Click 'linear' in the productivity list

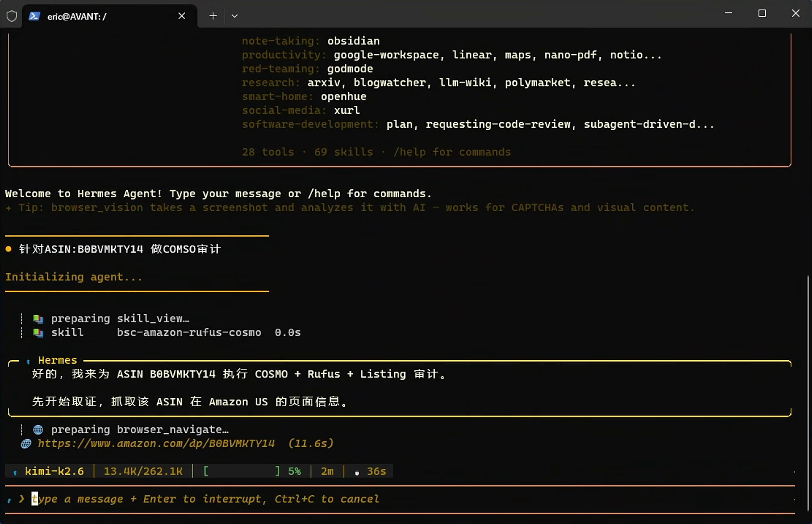click(x=472, y=55)
